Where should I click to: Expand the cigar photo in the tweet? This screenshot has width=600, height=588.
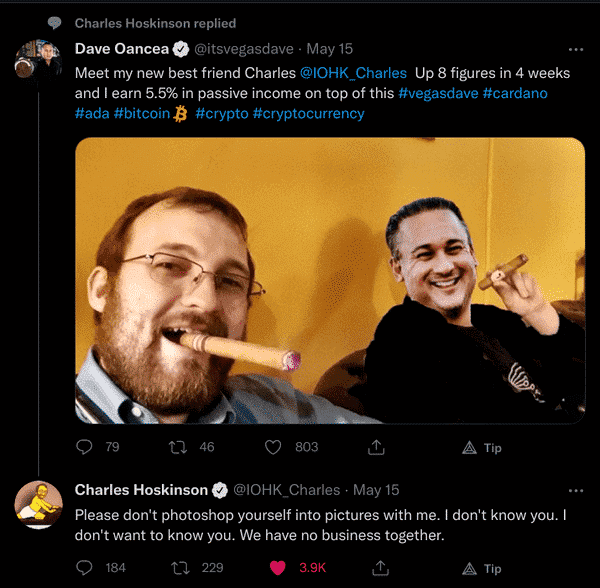click(x=330, y=280)
